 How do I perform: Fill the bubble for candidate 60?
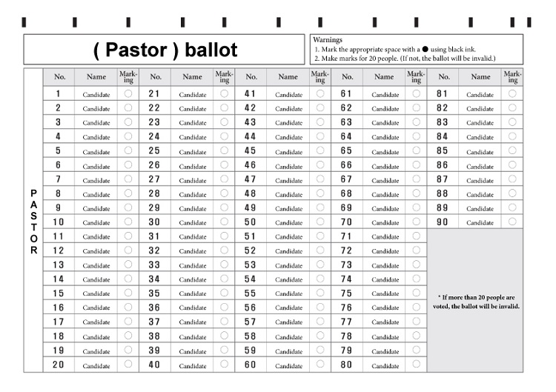coord(320,365)
